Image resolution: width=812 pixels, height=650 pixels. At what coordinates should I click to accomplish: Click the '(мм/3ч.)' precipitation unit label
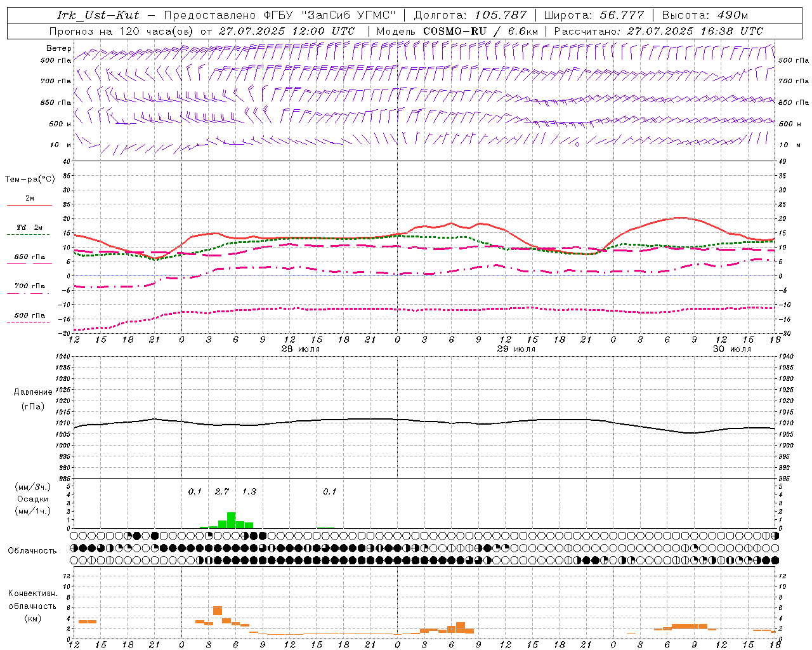33,487
